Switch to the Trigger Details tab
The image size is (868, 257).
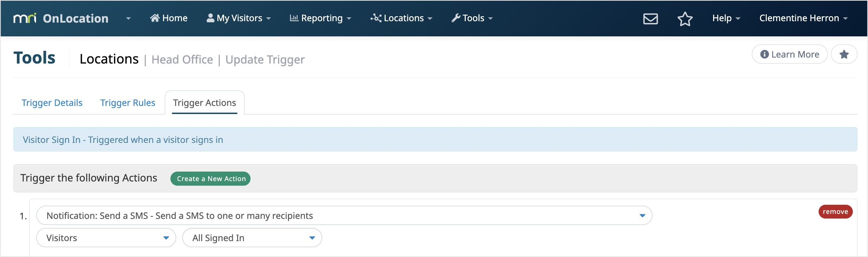52,103
